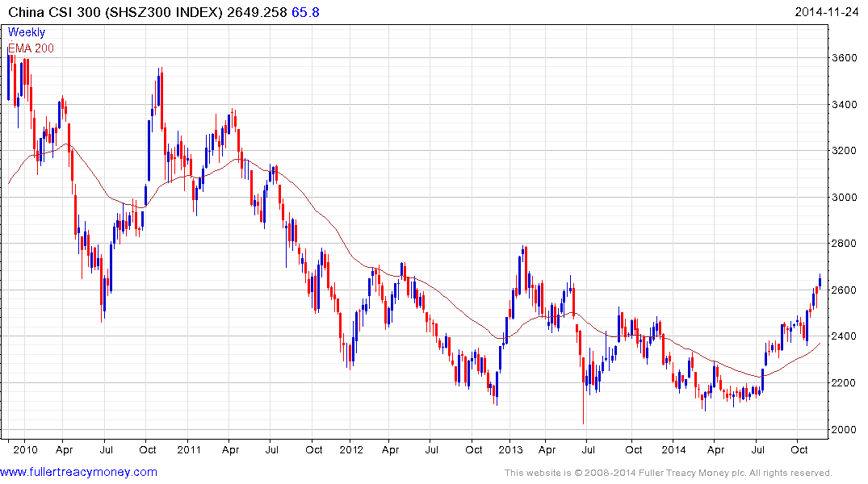Click the x-axis label '2014'
Screen dimensions: 868x484
click(673, 449)
